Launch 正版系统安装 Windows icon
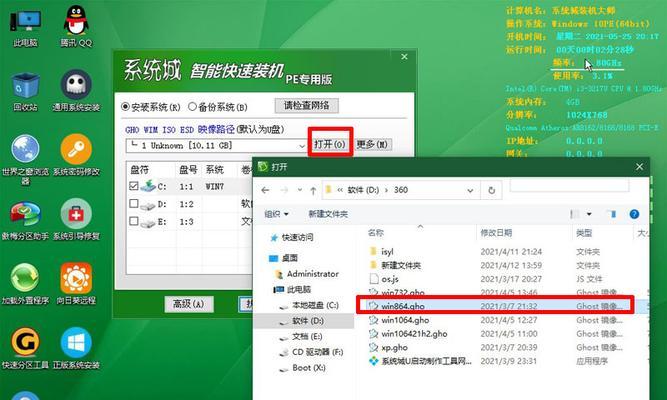Image resolution: width=667 pixels, height=400 pixels. [x=76, y=348]
